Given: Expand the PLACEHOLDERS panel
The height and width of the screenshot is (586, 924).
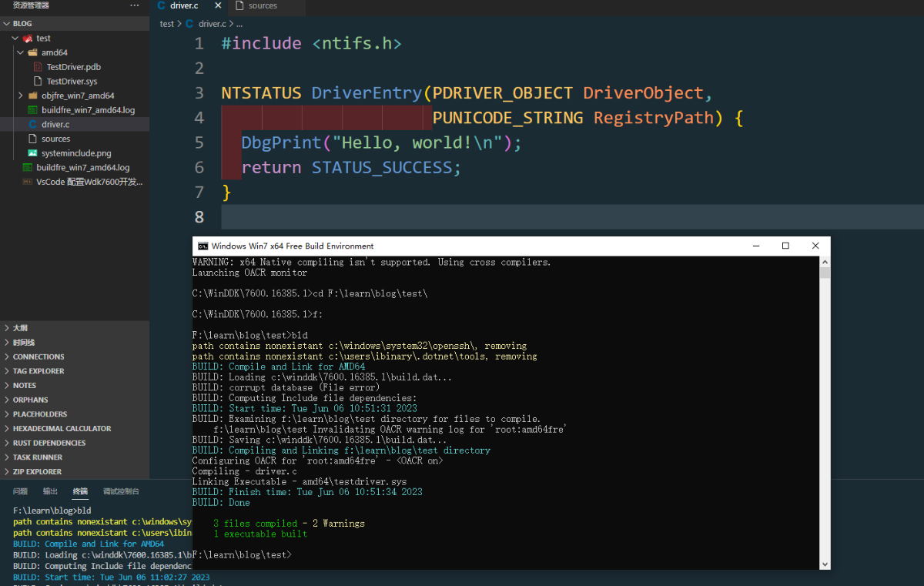Looking at the screenshot, I should point(75,414).
